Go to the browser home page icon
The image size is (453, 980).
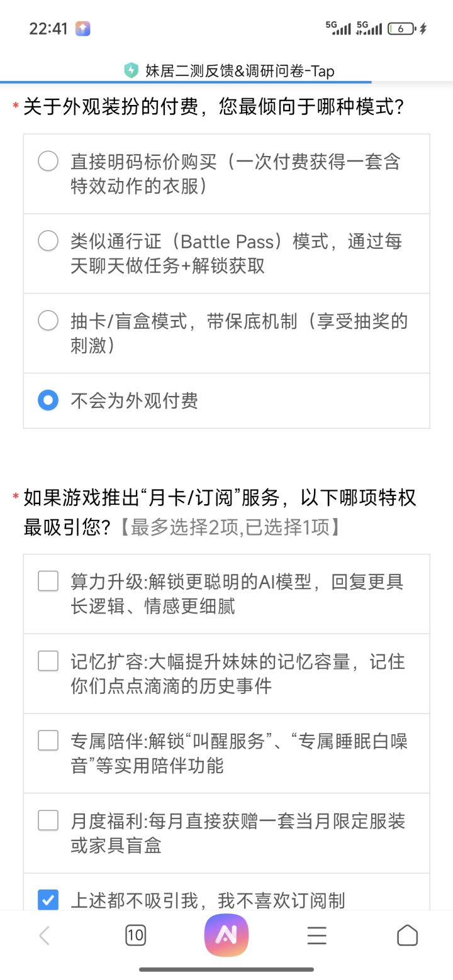click(x=407, y=935)
